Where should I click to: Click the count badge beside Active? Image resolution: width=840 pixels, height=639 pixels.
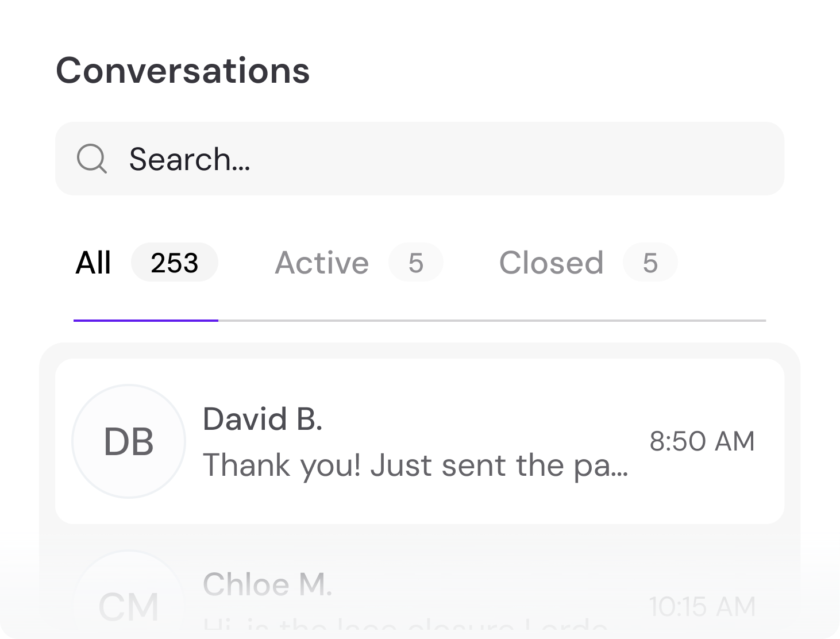[x=415, y=263]
